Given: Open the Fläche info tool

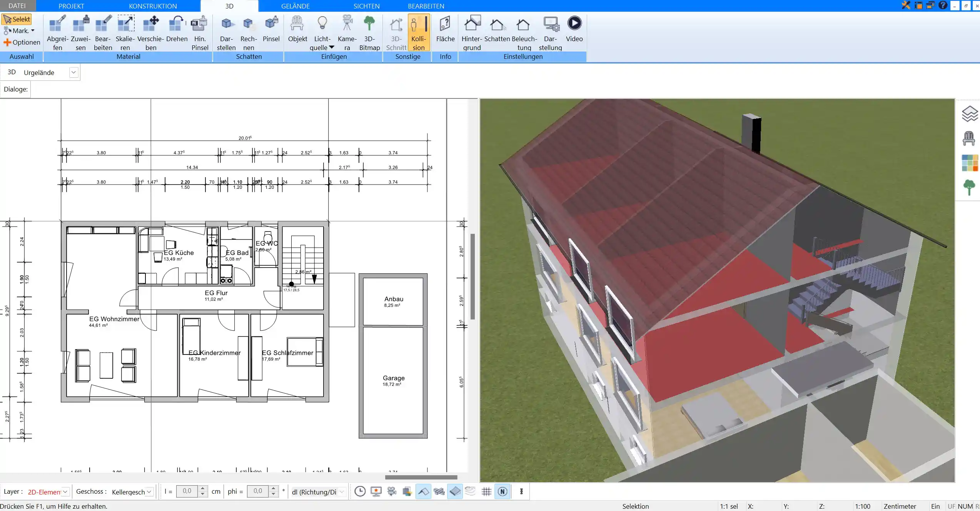Looking at the screenshot, I should point(445,29).
